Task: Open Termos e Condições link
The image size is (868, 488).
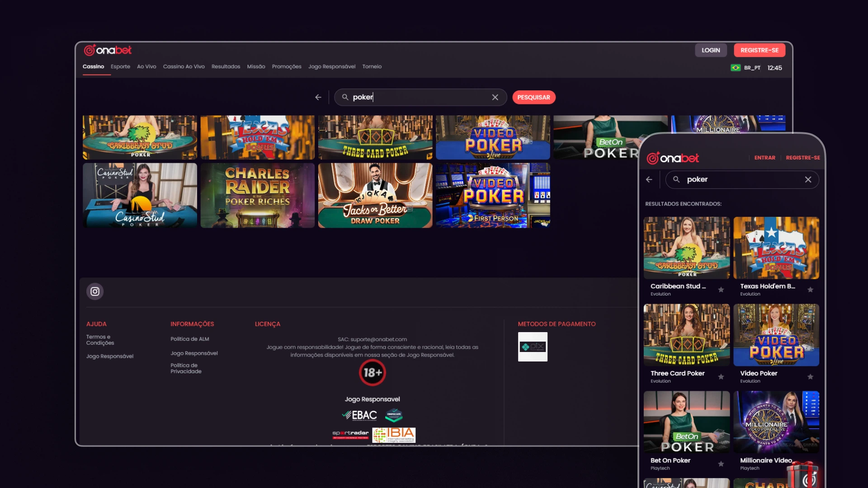Action: click(100, 340)
